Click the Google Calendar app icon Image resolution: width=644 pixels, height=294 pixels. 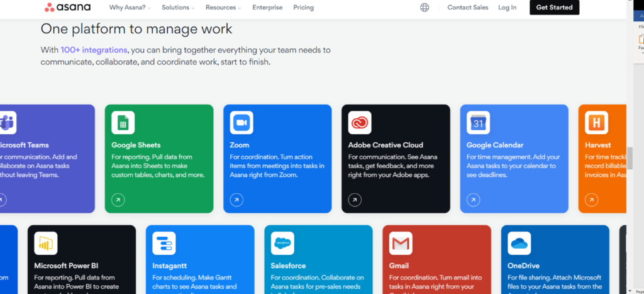click(478, 123)
